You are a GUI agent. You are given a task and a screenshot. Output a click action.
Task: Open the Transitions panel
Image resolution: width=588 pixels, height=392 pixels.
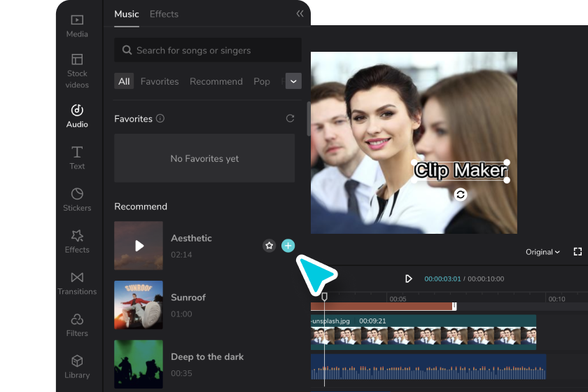(77, 283)
